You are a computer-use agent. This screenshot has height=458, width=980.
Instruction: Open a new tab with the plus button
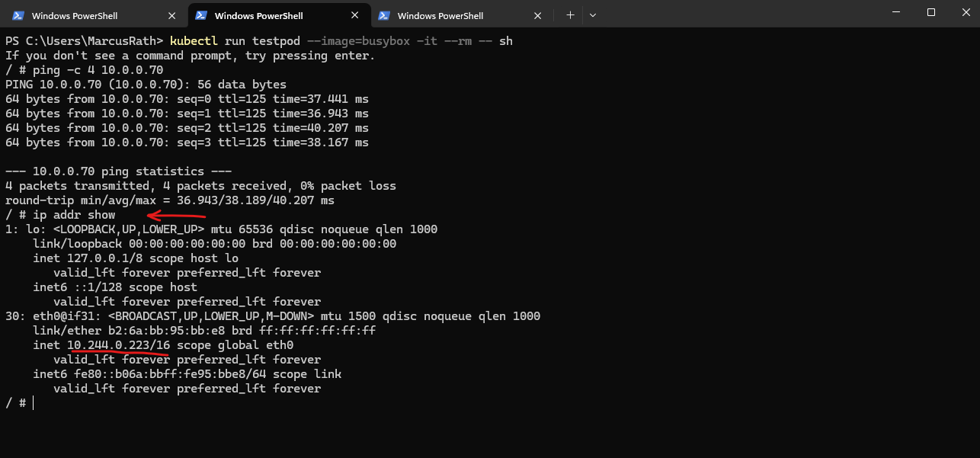[x=570, y=15]
